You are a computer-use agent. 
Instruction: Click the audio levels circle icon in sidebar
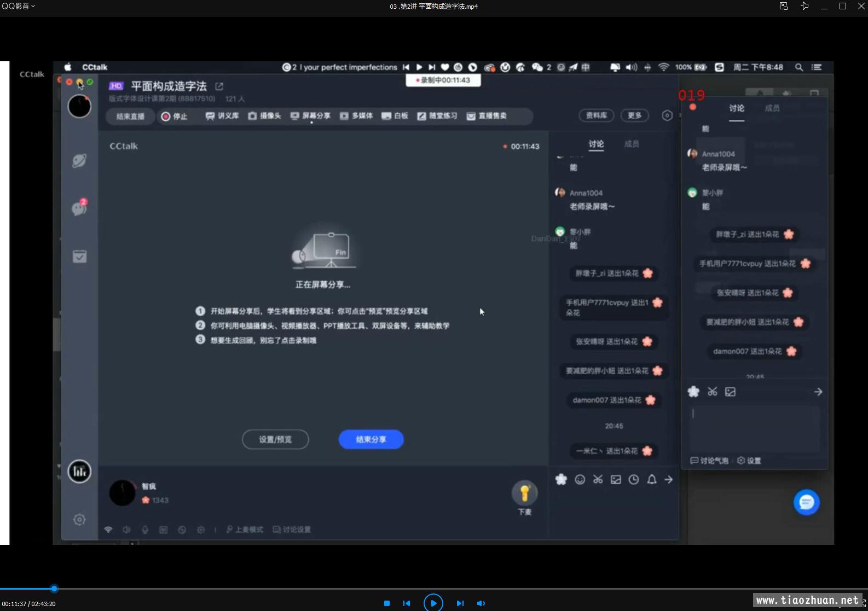click(79, 471)
